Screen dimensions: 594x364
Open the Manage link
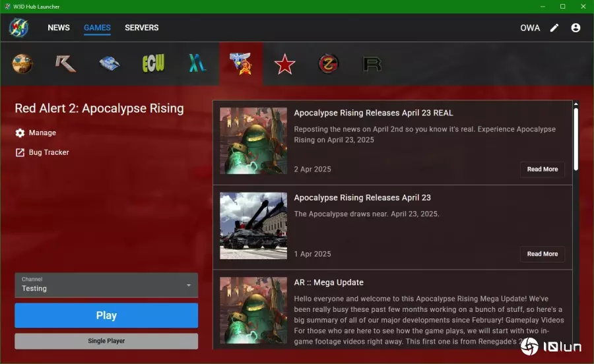pos(42,133)
